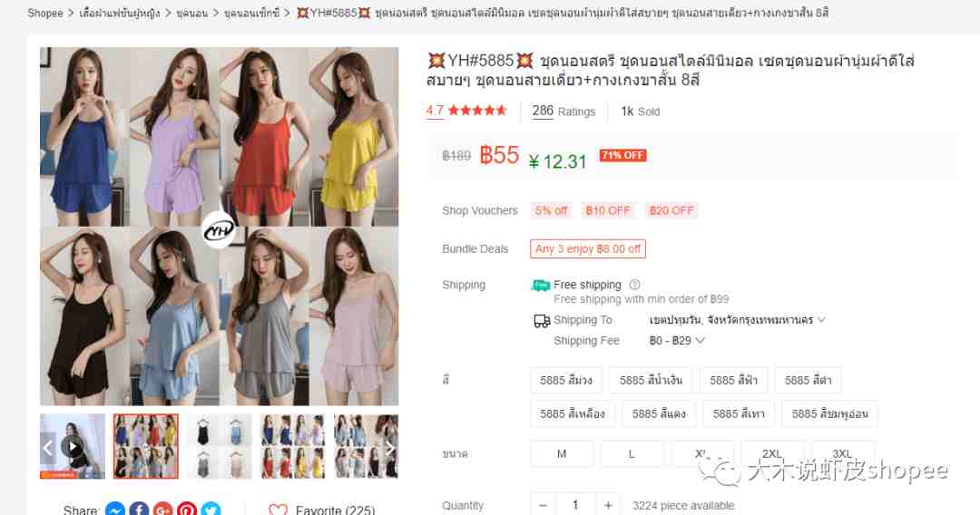The height and width of the screenshot is (515, 980).
Task: Open Shopee breadcrumb home link
Action: point(45,13)
